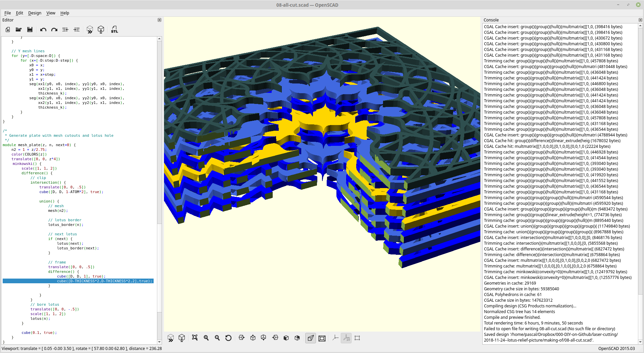
Task: Click the '// Y mesh lines' comment
Action: (28, 51)
